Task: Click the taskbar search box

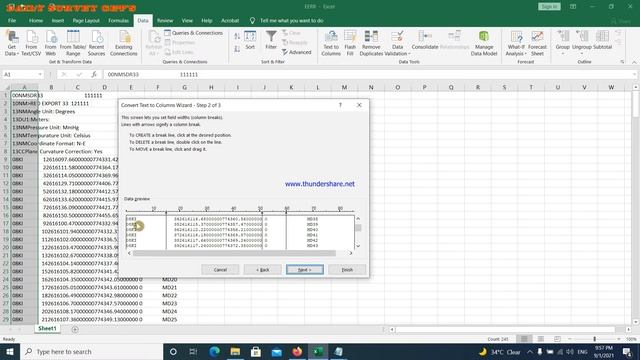Action: click(x=91, y=351)
